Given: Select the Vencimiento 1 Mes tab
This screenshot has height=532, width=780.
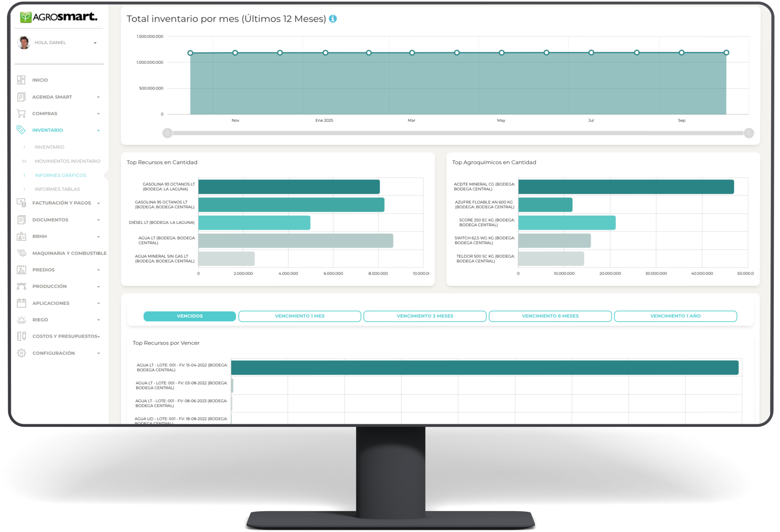Looking at the screenshot, I should click(x=299, y=316).
